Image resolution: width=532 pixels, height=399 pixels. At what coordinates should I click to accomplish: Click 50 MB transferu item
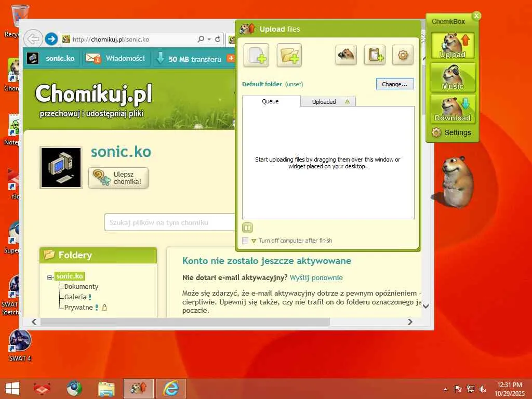pos(189,59)
